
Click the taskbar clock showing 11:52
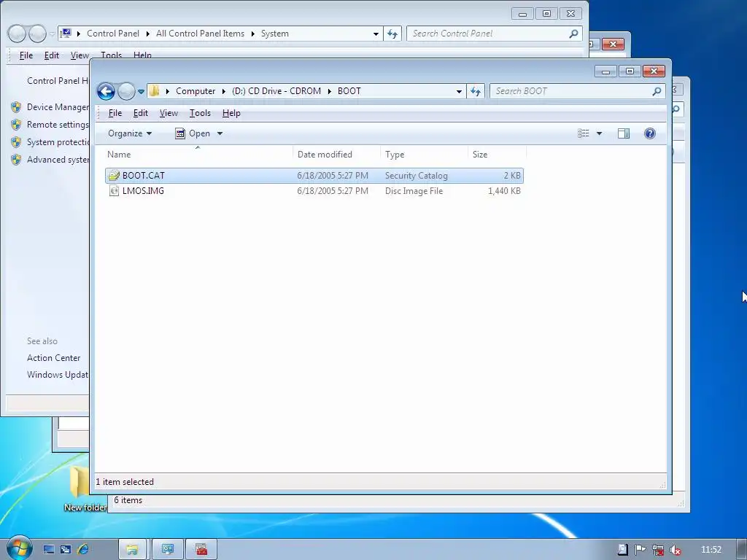click(711, 550)
